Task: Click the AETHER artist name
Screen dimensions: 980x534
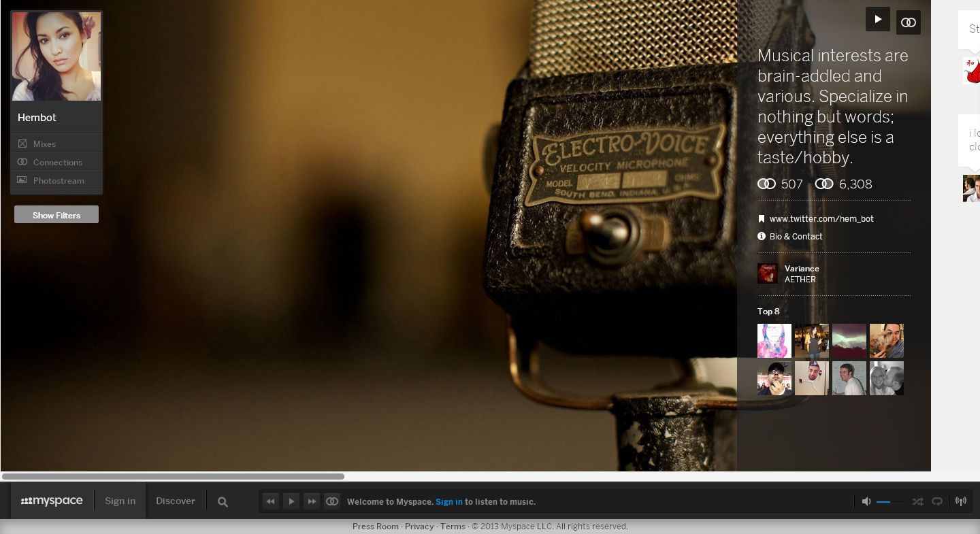Action: click(x=800, y=280)
